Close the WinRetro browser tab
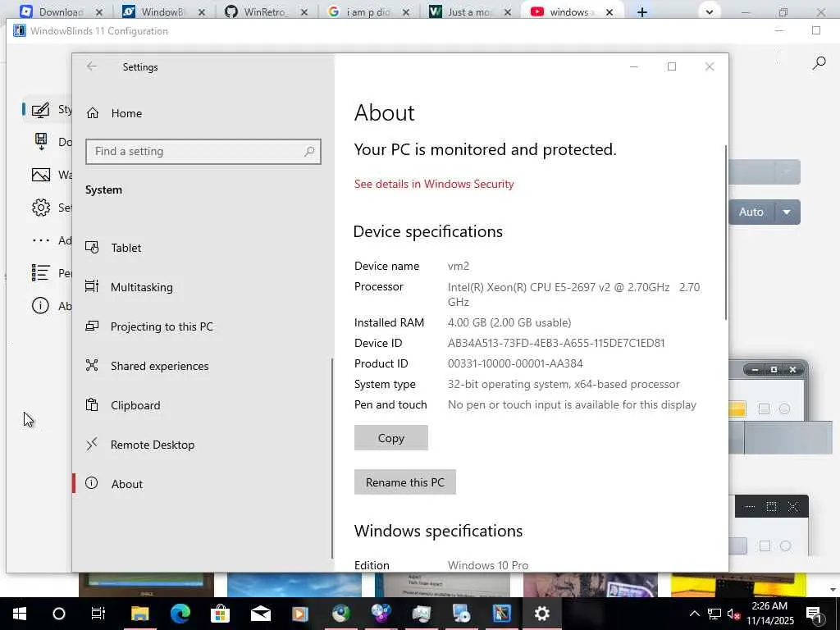The width and height of the screenshot is (840, 630). coord(304,11)
